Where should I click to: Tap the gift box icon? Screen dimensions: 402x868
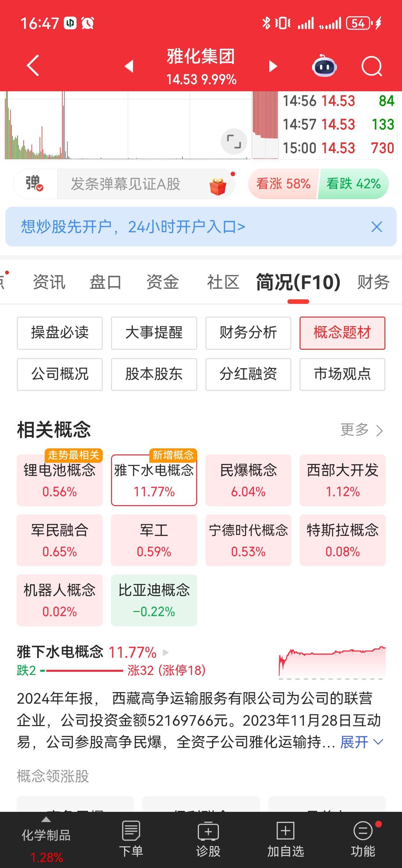click(218, 186)
